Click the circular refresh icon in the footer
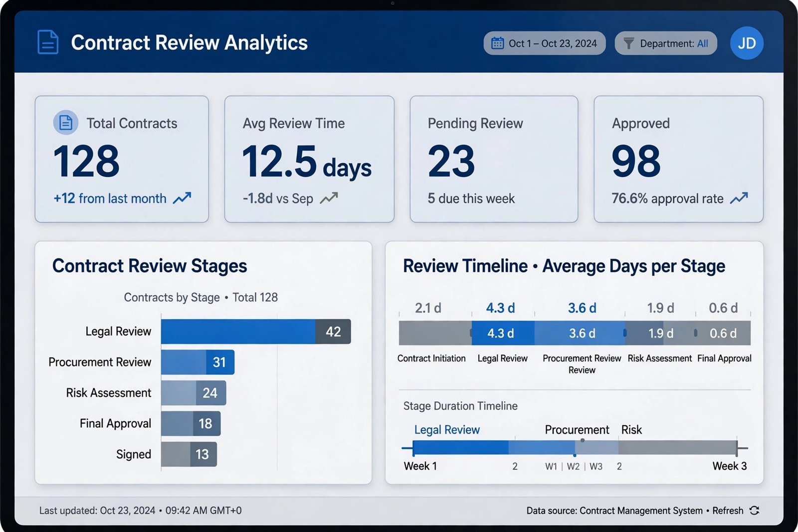 tap(755, 510)
